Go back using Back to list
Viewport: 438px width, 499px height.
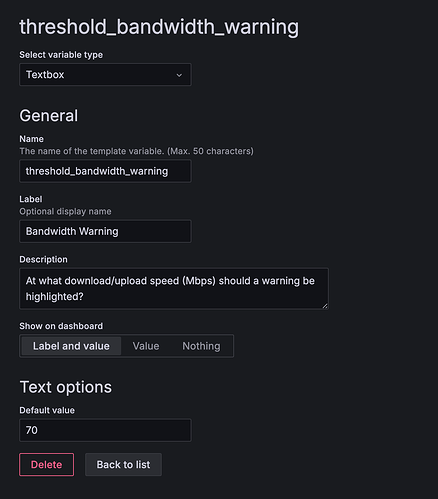tap(123, 465)
